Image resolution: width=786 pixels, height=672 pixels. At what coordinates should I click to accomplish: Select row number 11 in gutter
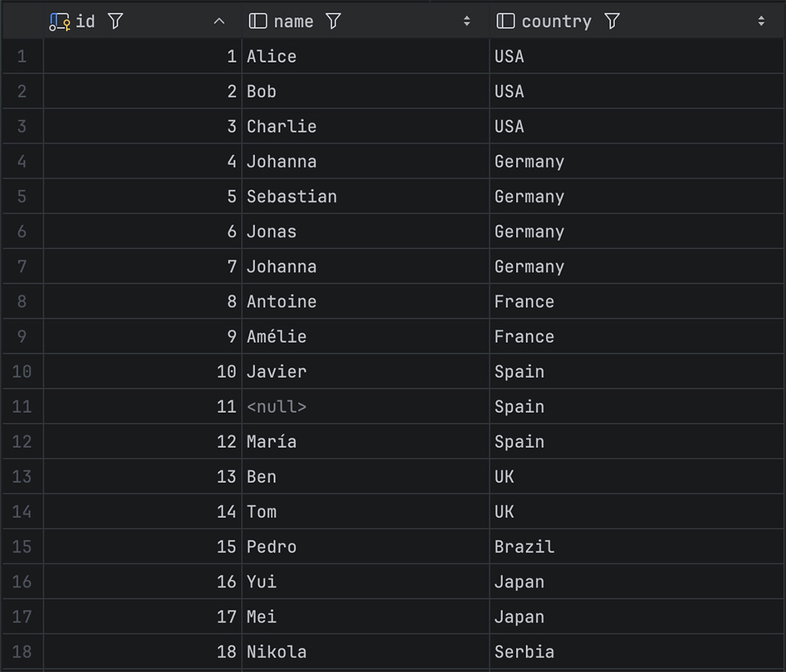pyautogui.click(x=22, y=407)
